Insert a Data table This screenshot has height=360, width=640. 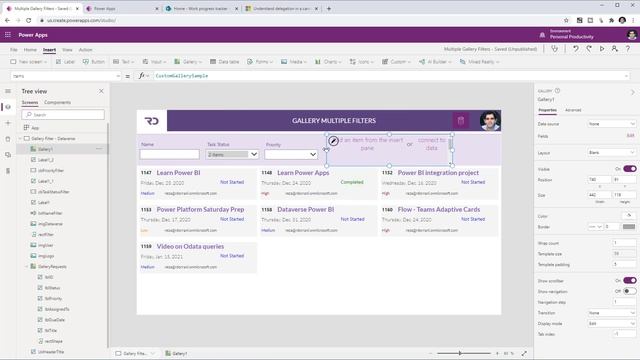point(224,62)
